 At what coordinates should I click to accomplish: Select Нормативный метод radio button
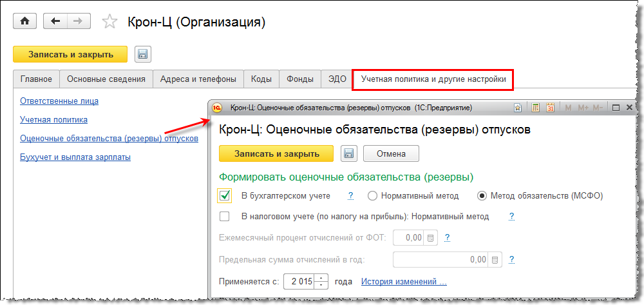point(372,196)
